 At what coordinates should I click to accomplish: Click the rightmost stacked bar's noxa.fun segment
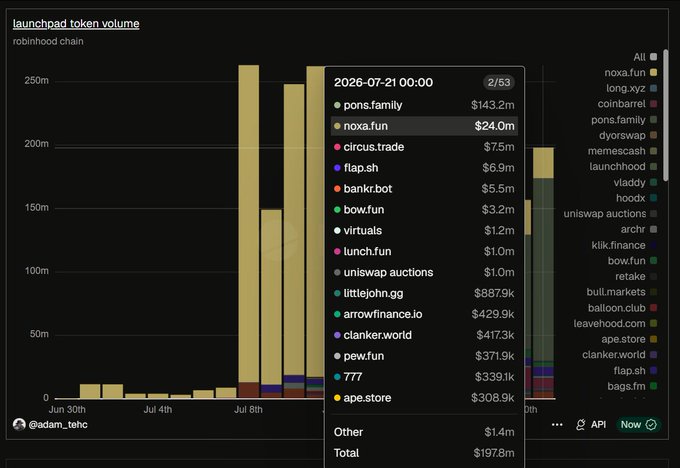(x=543, y=163)
